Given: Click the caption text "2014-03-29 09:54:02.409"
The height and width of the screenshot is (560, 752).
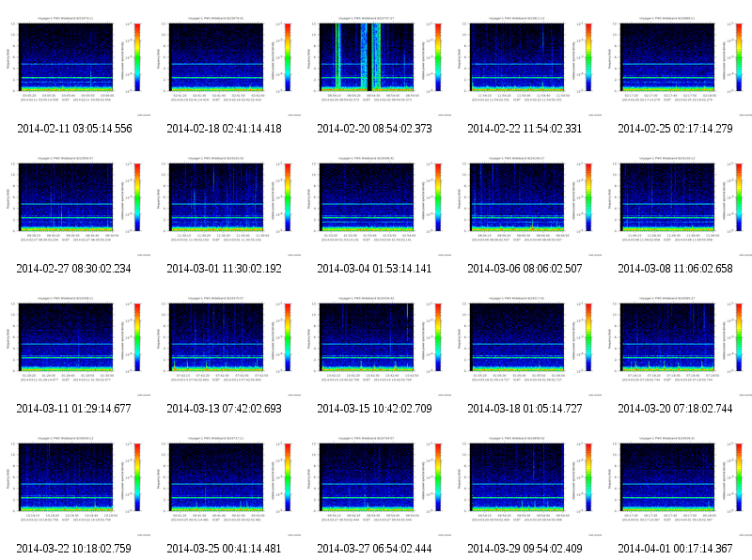Looking at the screenshot, I should (x=525, y=549).
